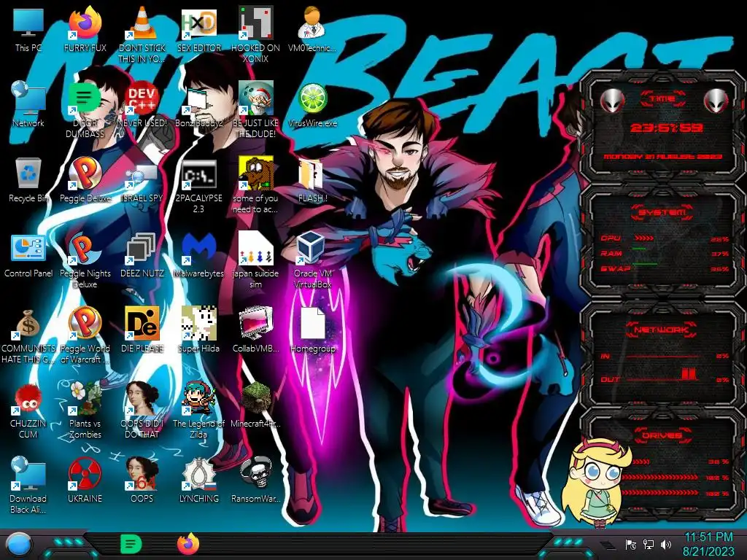The image size is (747, 560).
Task: Open the Action Center flag tray icon
Action: point(631,544)
